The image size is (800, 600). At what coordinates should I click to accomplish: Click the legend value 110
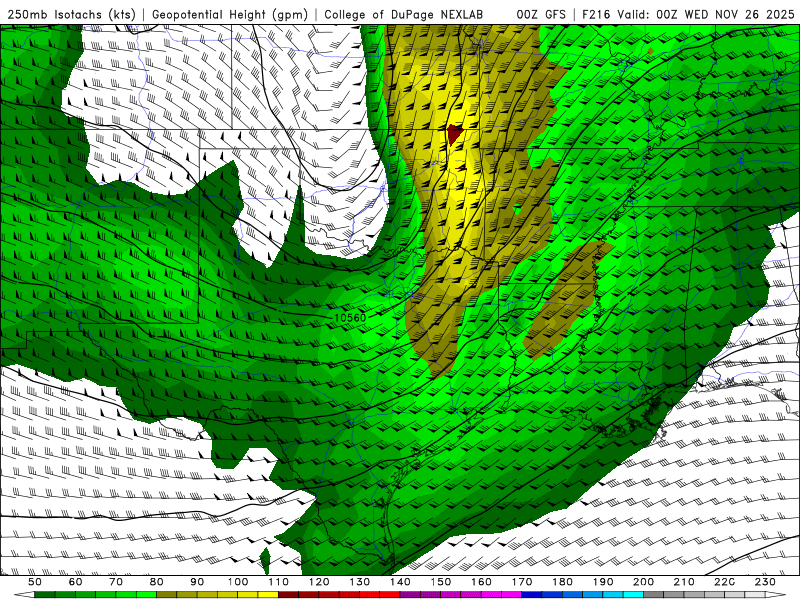click(x=279, y=582)
